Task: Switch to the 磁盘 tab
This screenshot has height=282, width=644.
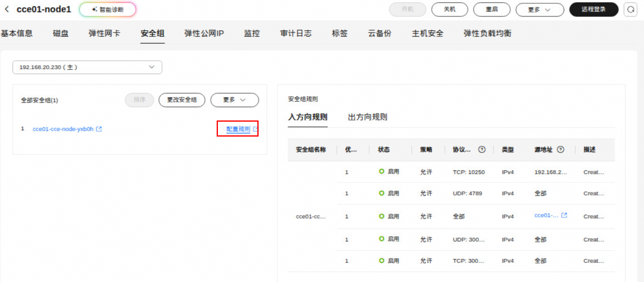Action: [60, 33]
